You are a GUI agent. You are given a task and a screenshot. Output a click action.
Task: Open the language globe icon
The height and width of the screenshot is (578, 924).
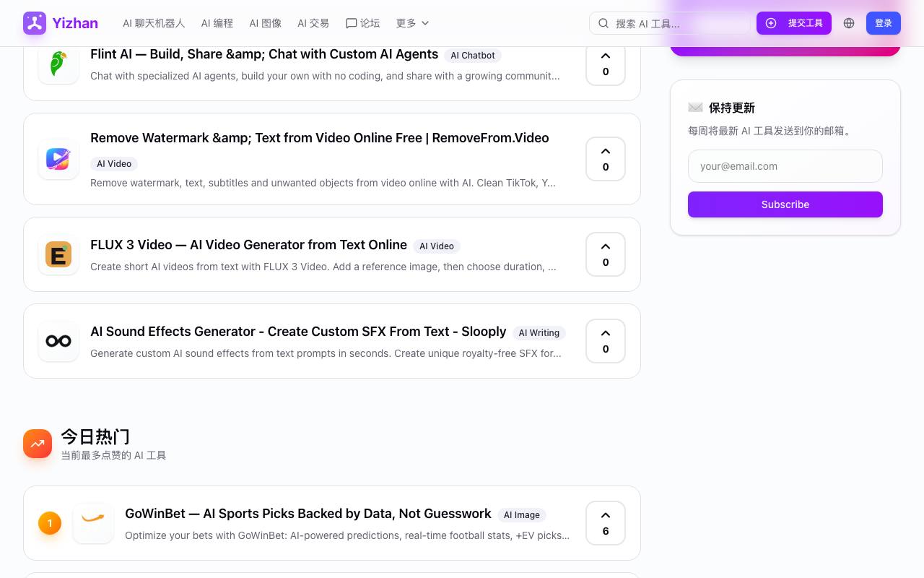tap(849, 23)
